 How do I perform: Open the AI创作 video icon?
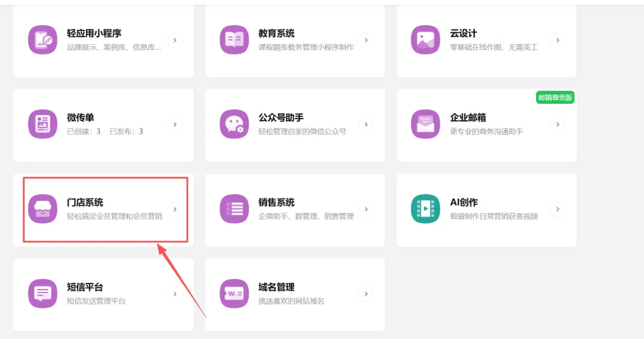click(x=426, y=209)
